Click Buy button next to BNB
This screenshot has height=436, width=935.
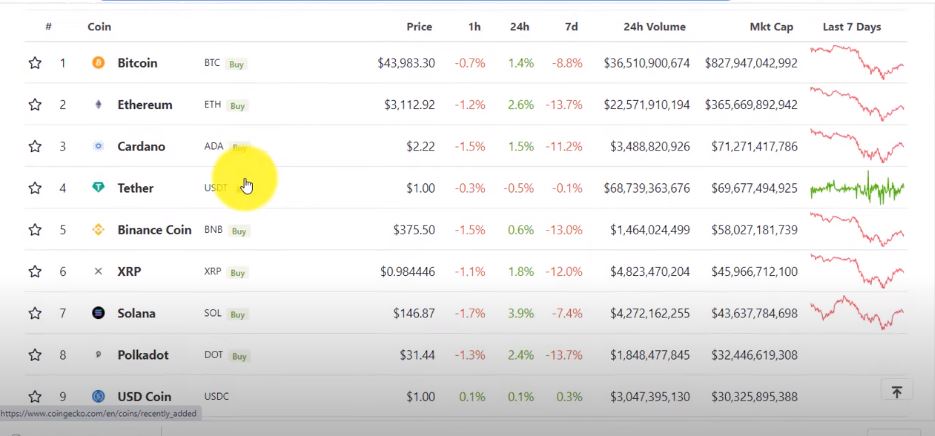239,231
